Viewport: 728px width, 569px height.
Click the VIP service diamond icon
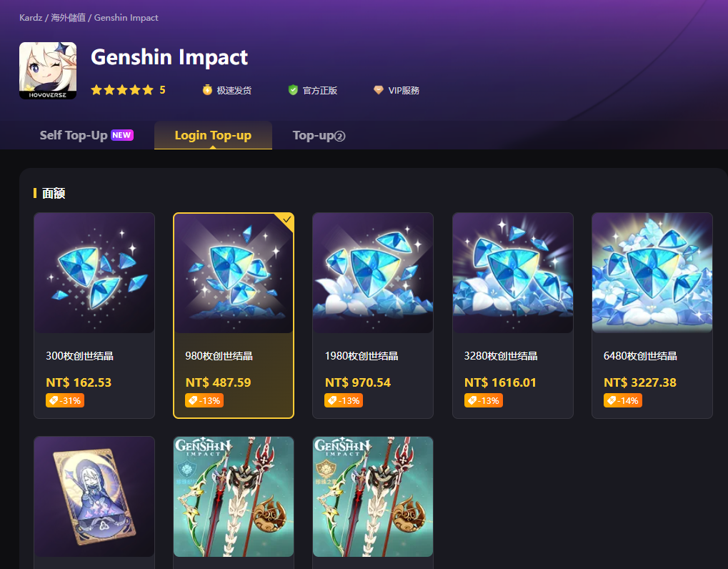[379, 90]
